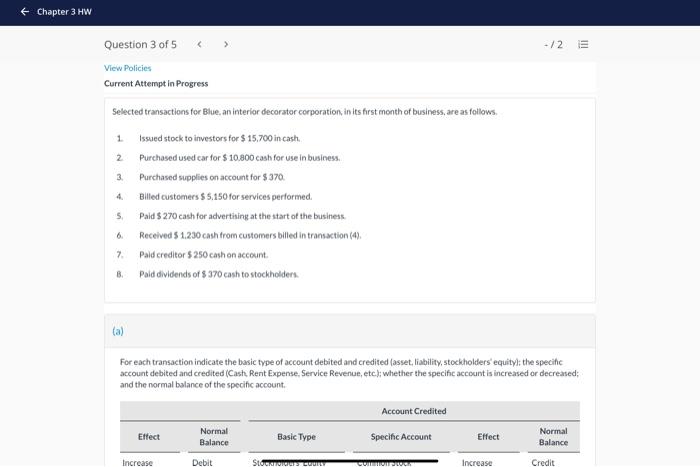Select transaction 6 Received cash from customers
This screenshot has height=467, width=700.
pyautogui.click(x=250, y=235)
